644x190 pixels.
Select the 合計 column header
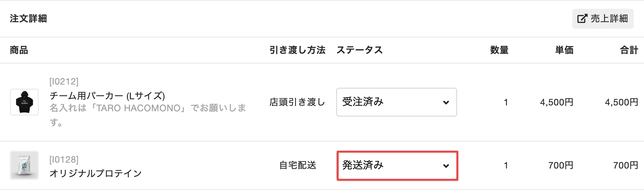click(x=629, y=50)
